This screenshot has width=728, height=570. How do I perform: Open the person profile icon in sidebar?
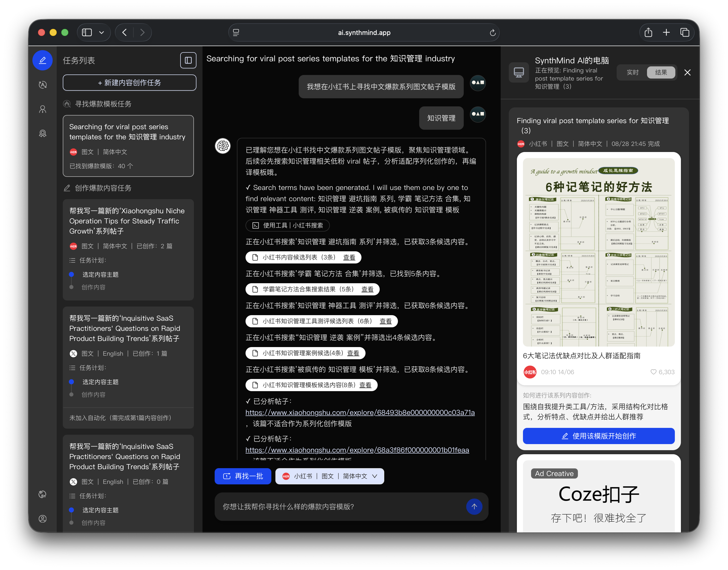pyautogui.click(x=42, y=109)
